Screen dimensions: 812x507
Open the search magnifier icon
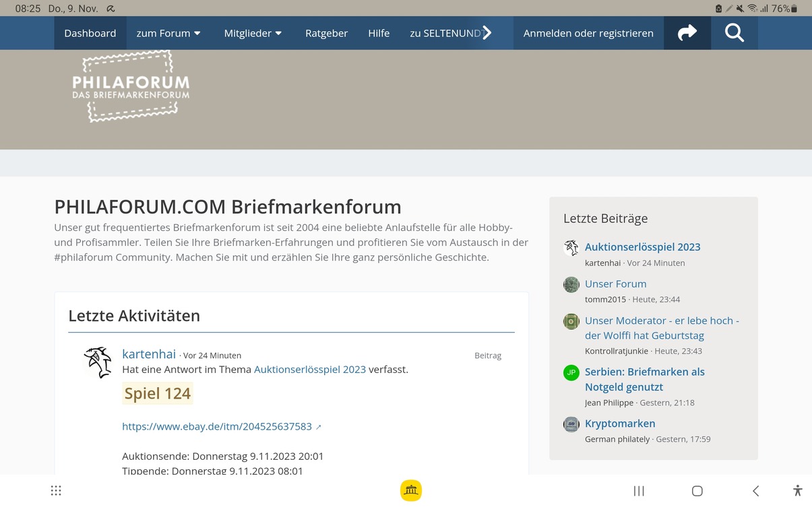pyautogui.click(x=734, y=33)
